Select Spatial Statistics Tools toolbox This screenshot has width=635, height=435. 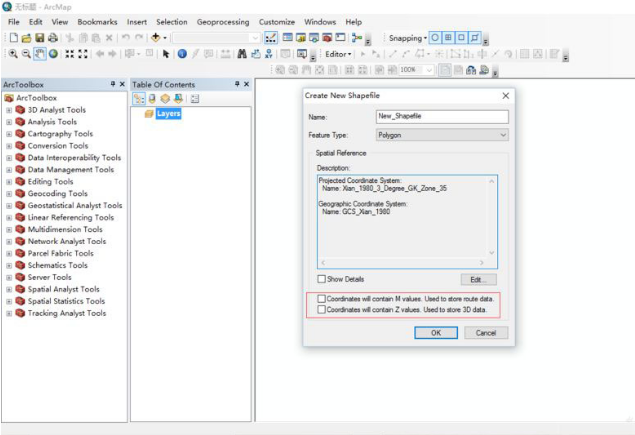point(66,301)
